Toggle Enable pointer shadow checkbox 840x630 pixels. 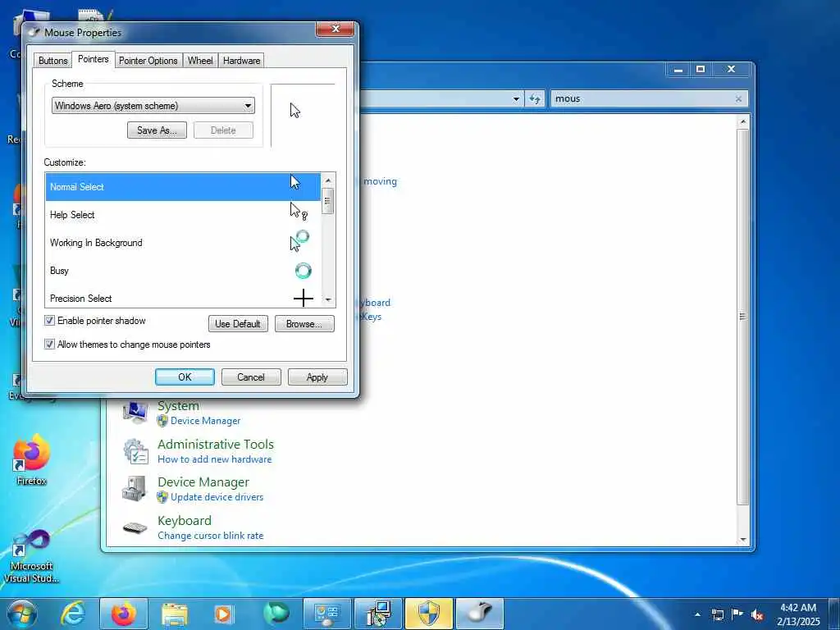(49, 321)
